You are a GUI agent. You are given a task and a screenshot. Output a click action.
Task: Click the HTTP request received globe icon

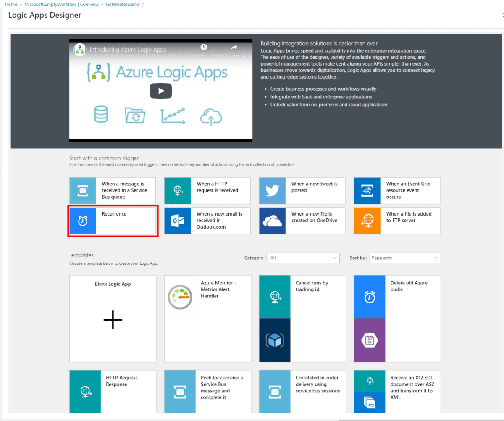coord(178,190)
